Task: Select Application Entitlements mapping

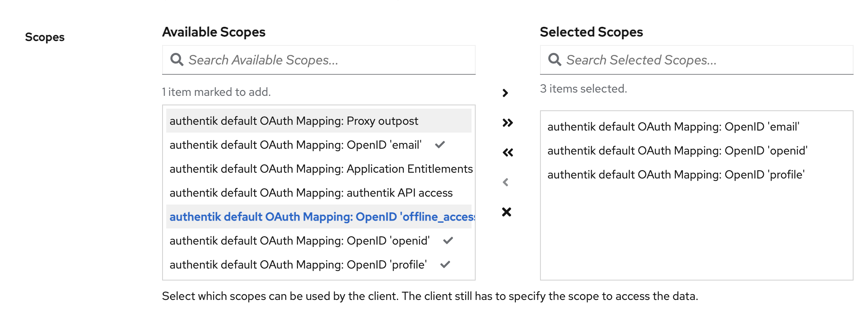Action: coord(318,169)
